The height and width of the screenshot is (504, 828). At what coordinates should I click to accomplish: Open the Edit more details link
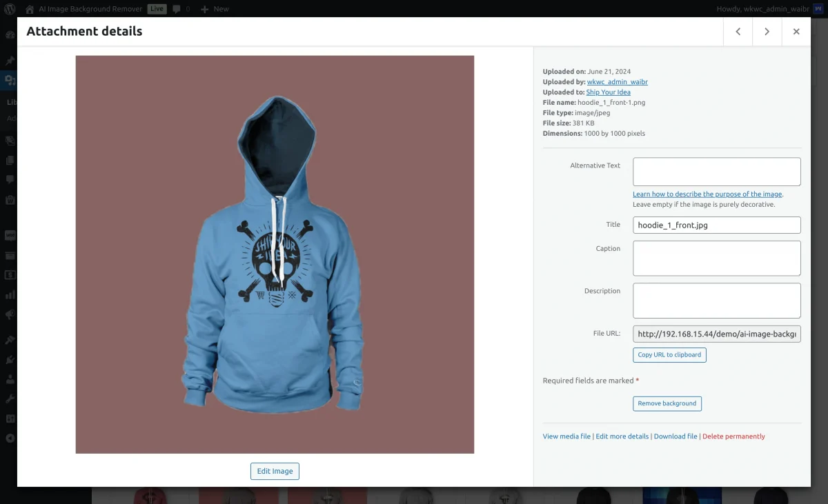coord(622,436)
